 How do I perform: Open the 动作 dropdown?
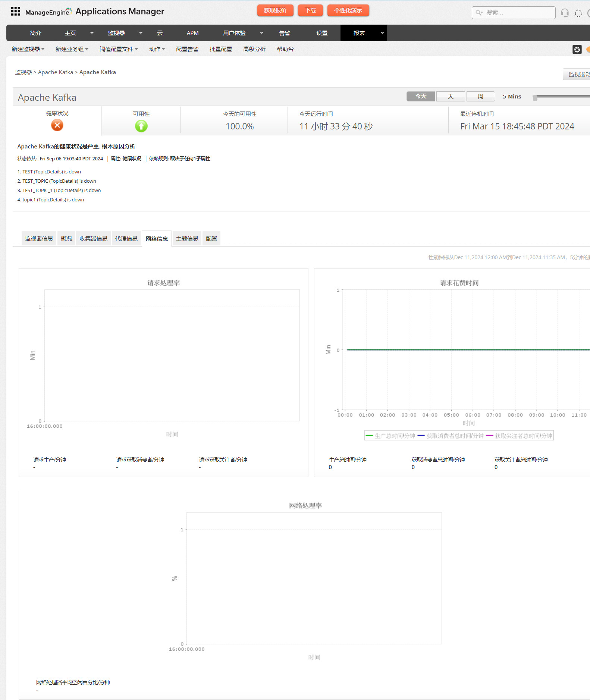click(157, 49)
